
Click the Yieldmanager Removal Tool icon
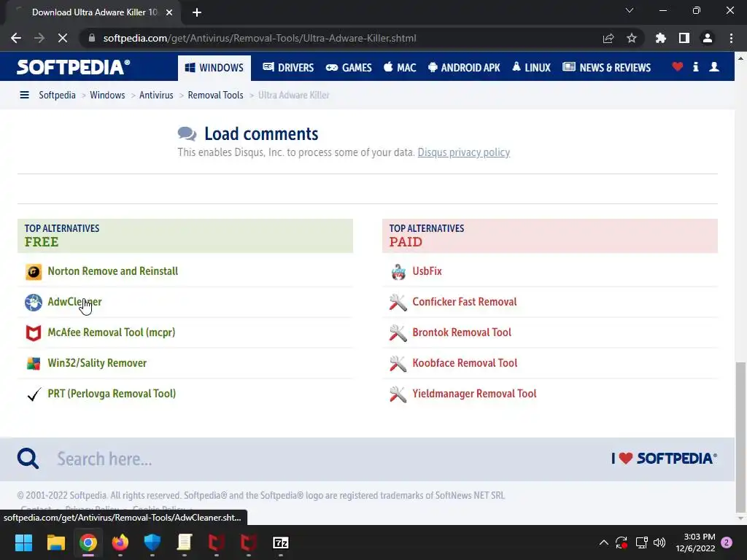pos(398,394)
